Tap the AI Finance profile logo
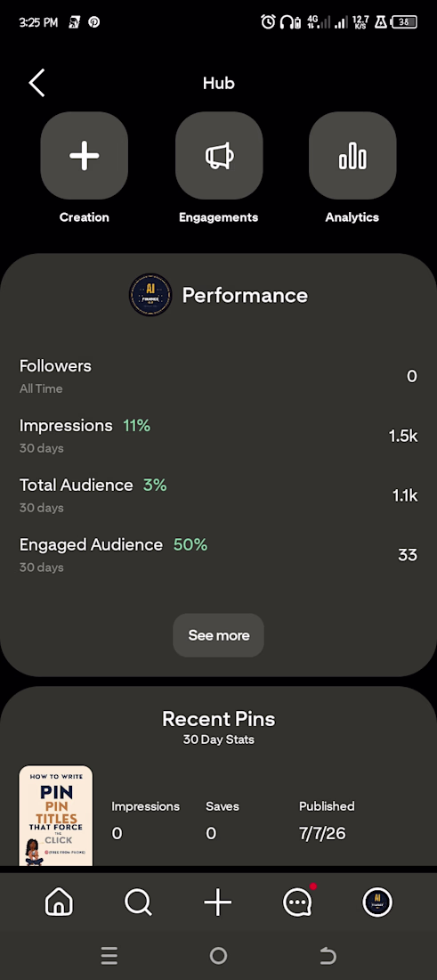 coord(150,295)
